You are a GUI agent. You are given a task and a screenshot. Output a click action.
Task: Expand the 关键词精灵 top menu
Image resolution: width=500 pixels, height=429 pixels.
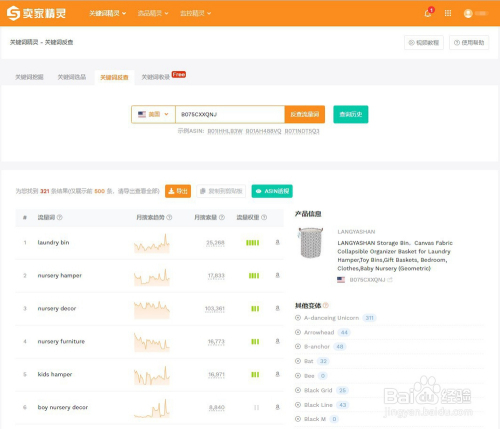[x=107, y=13]
